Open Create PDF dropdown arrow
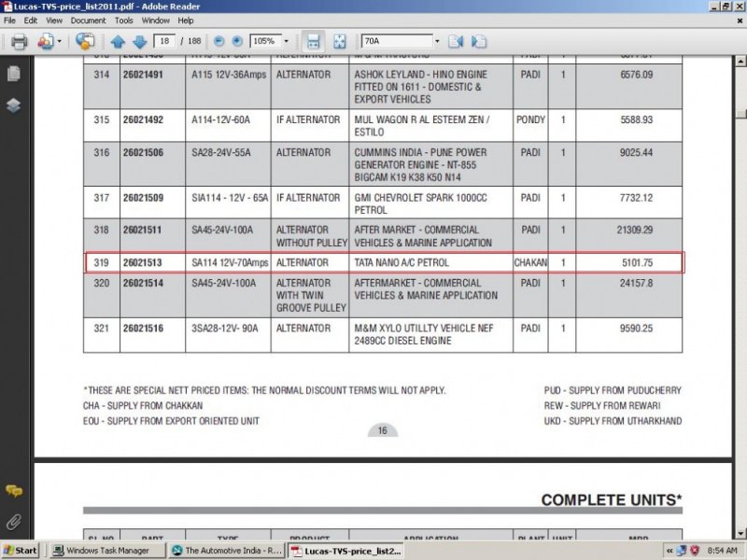This screenshot has height=560, width=747. [60, 42]
